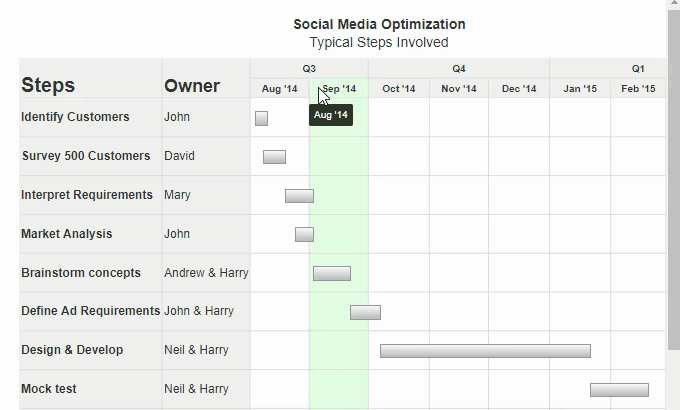Click the Nov '14 month header

tap(459, 89)
